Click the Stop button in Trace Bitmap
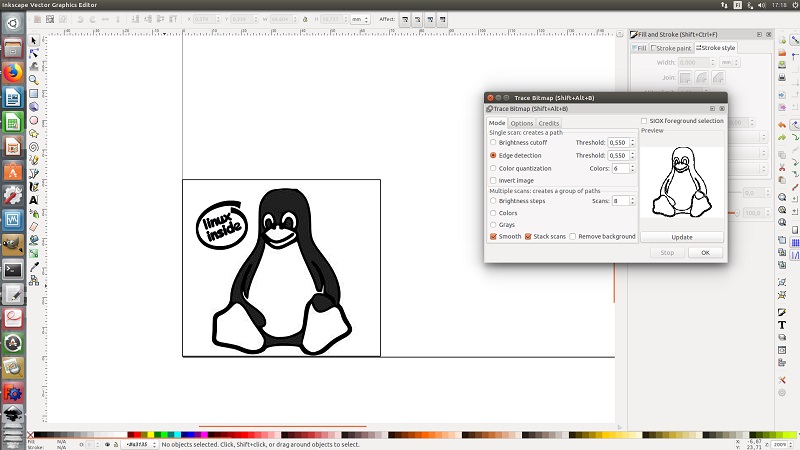Screen dimensions: 800x450 pos(667,253)
